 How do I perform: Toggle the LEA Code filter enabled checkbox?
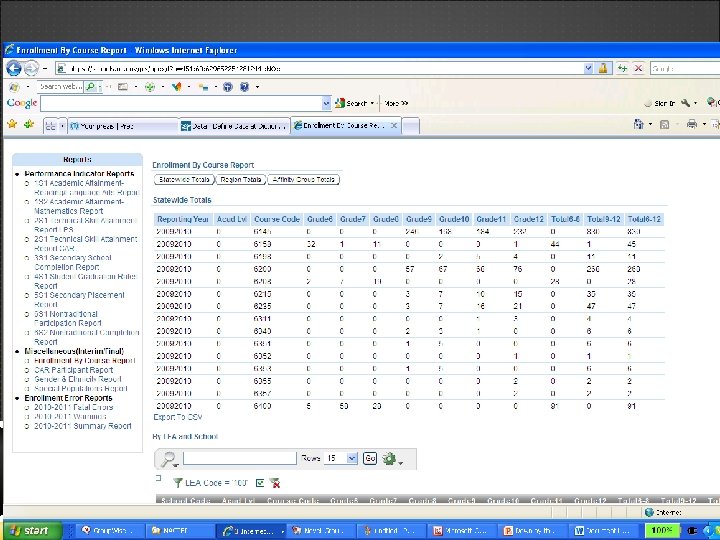(x=260, y=483)
